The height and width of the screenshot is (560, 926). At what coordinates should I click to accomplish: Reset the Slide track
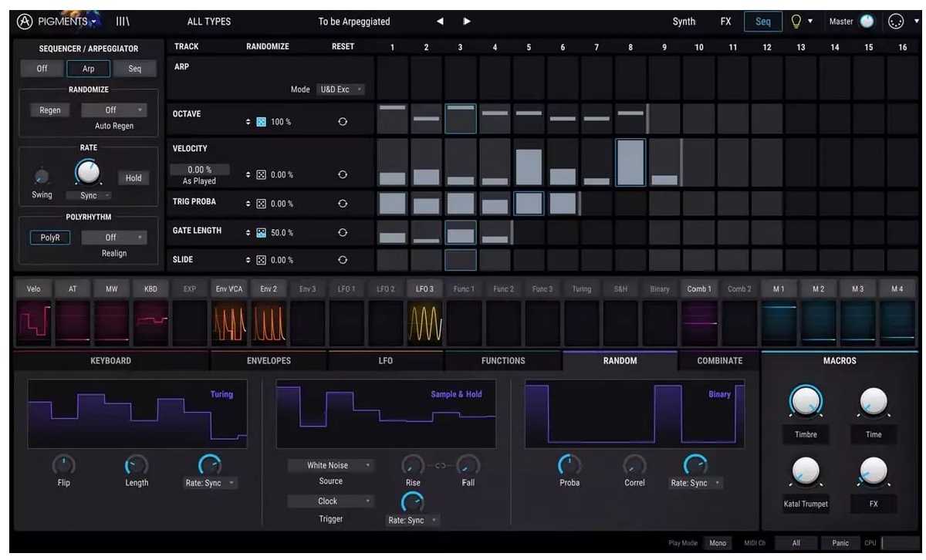[343, 260]
